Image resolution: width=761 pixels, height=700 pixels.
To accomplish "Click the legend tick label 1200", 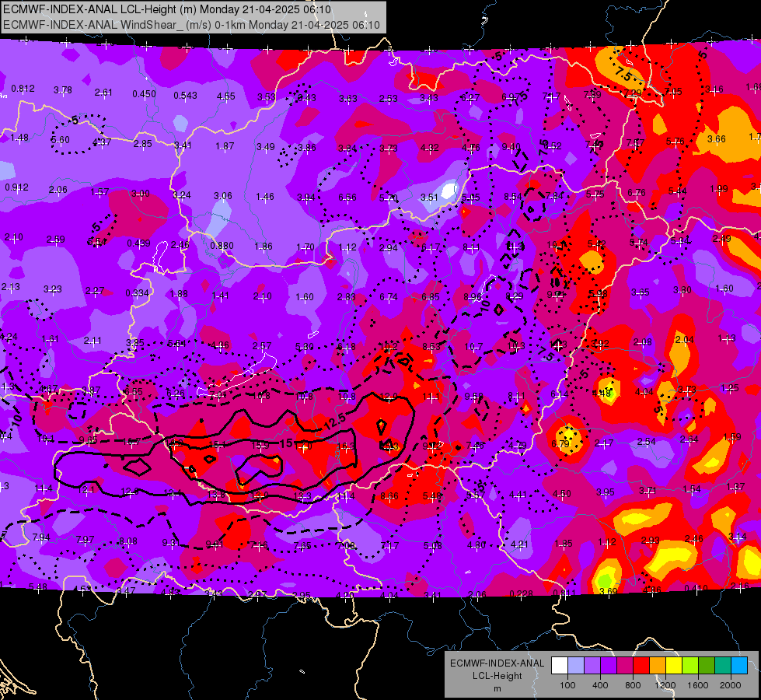I will point(665,685).
